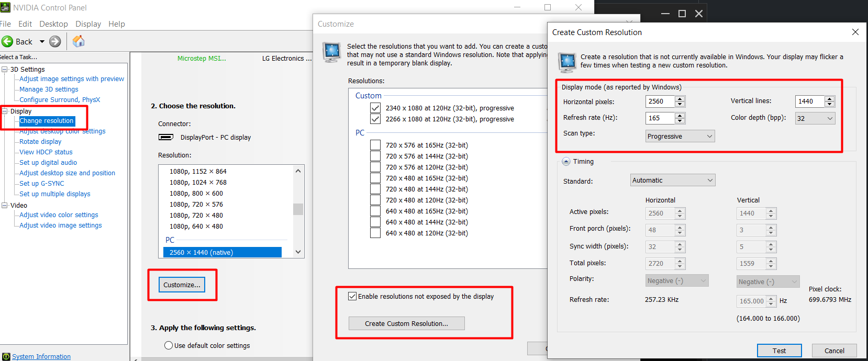Select Use default color settings radio button
868x361 pixels.
169,345
